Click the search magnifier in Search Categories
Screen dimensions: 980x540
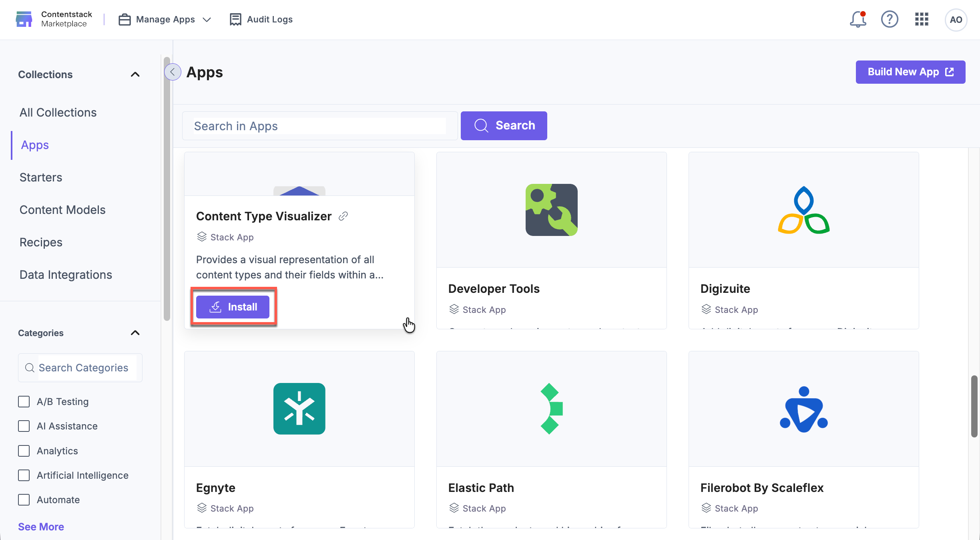[x=29, y=367]
